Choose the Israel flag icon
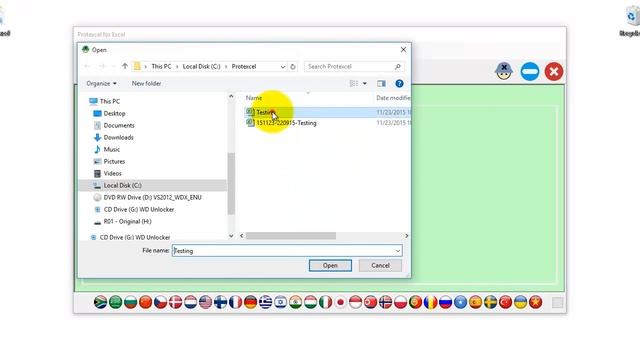Viewport: 640px width, 360px height. (x=280, y=302)
